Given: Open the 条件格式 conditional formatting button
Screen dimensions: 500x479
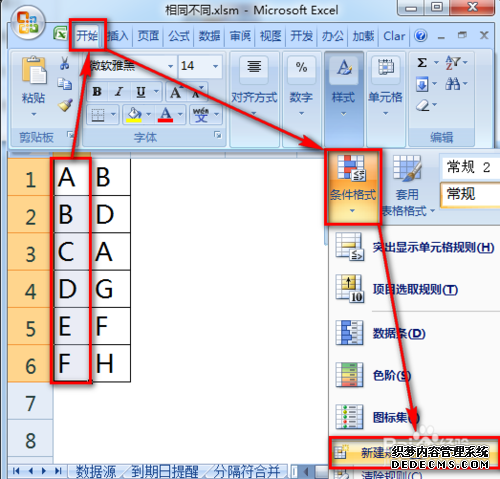Looking at the screenshot, I should (x=353, y=187).
